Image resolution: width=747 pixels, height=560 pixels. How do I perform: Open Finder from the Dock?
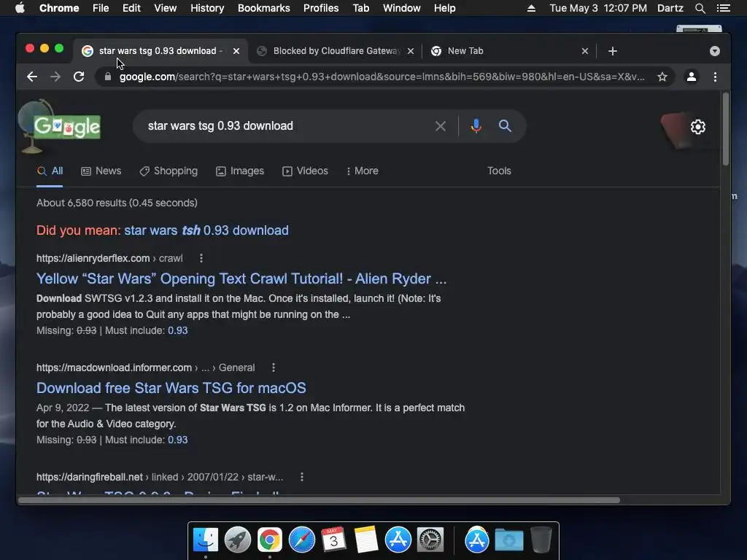click(206, 540)
